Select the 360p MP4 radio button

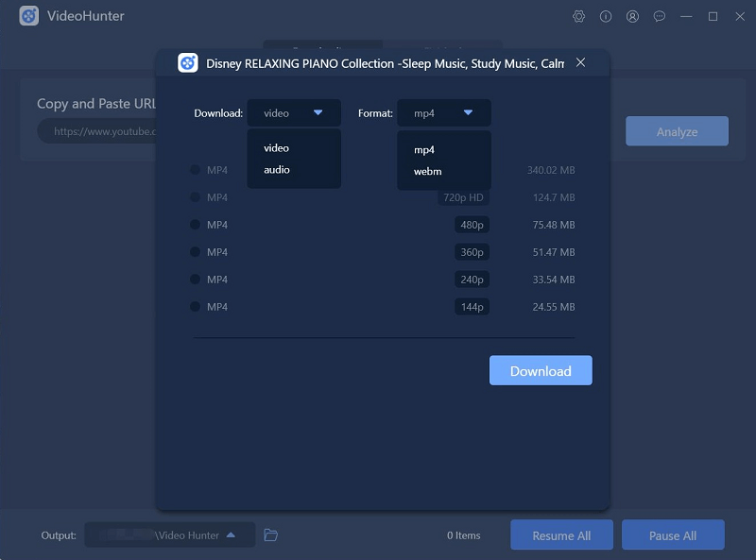pyautogui.click(x=195, y=252)
